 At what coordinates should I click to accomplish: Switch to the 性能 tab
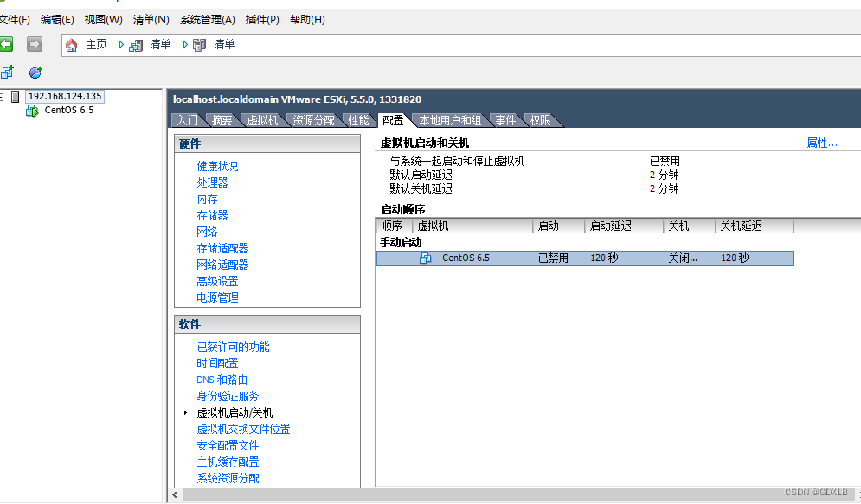(x=359, y=120)
